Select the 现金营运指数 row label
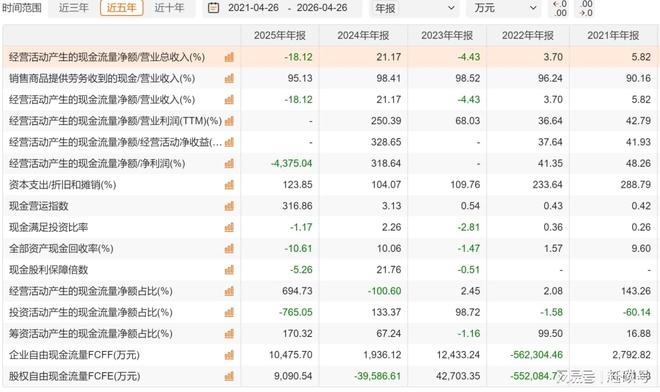This screenshot has height=392, width=660. click(39, 206)
